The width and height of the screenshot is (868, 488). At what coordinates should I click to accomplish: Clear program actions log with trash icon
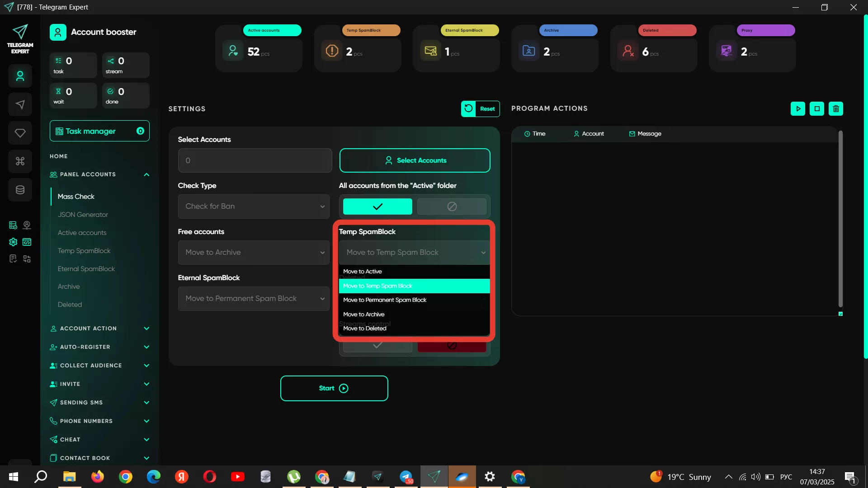click(836, 108)
